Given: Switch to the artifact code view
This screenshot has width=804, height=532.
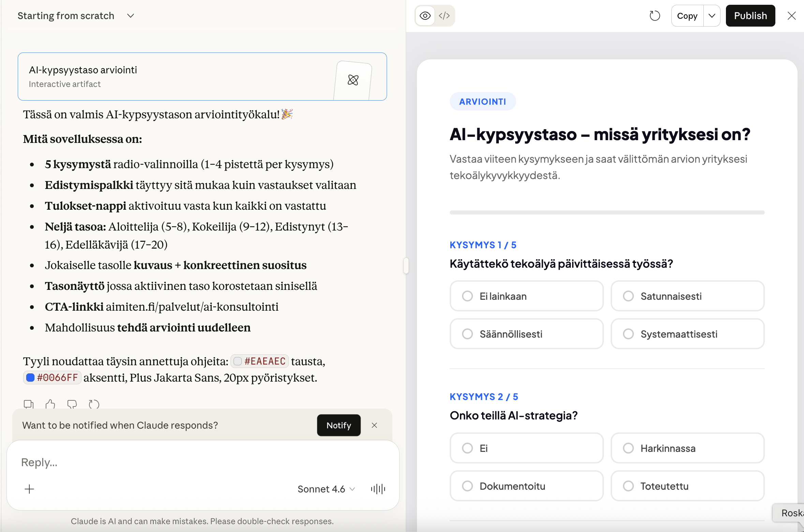Looking at the screenshot, I should pyautogui.click(x=444, y=16).
